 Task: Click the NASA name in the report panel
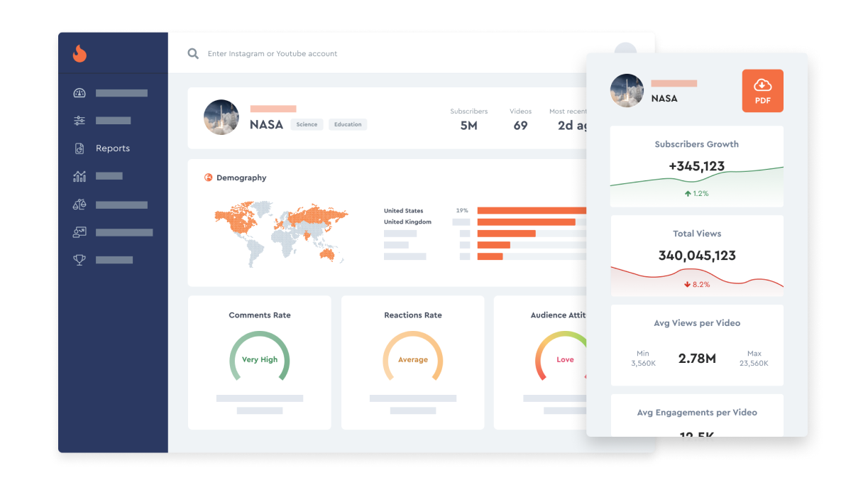pyautogui.click(x=664, y=99)
